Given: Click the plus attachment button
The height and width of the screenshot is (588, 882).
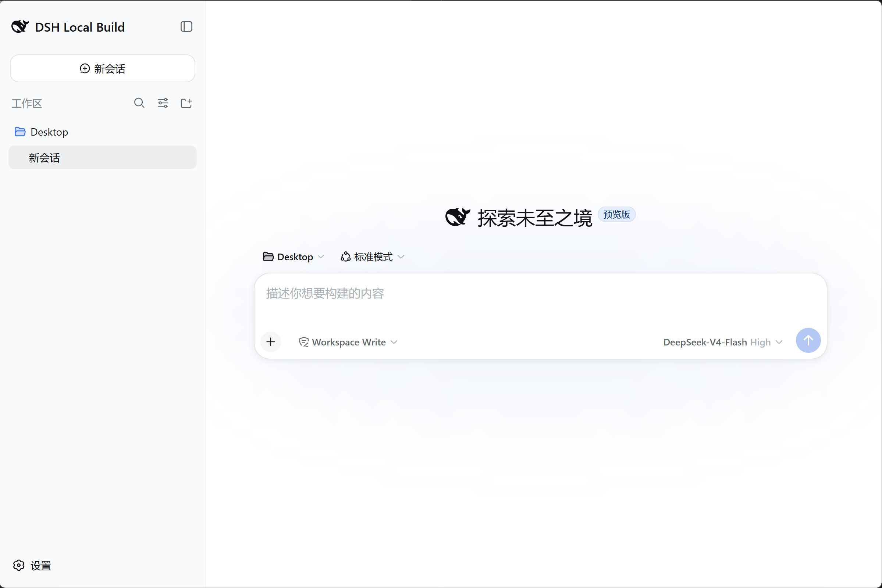Looking at the screenshot, I should click(271, 342).
